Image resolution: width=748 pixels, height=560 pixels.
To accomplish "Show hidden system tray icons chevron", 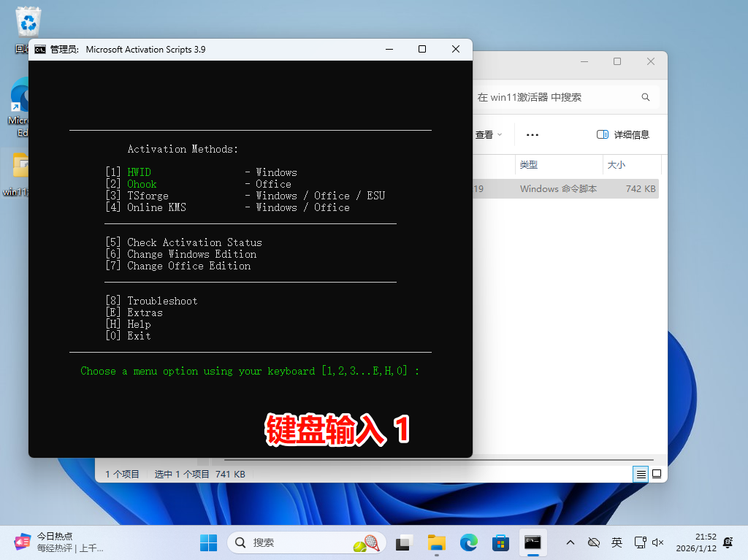I will point(570,542).
